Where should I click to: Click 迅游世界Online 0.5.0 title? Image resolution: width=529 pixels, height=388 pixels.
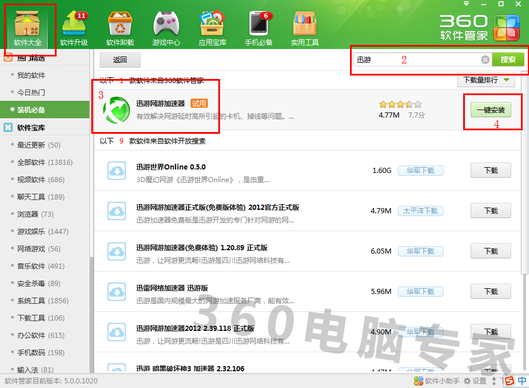pyautogui.click(x=171, y=167)
